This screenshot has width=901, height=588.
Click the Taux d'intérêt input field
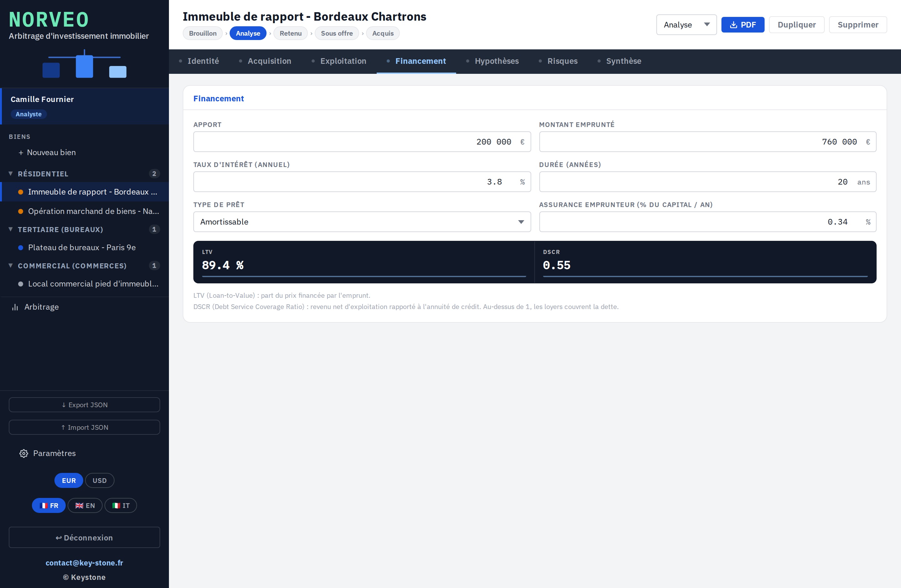(362, 182)
